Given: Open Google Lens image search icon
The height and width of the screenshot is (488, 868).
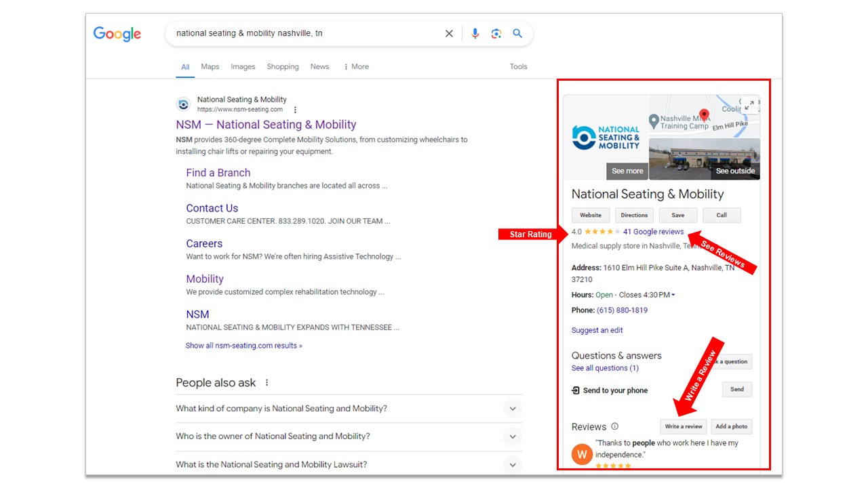Looking at the screenshot, I should coord(496,33).
